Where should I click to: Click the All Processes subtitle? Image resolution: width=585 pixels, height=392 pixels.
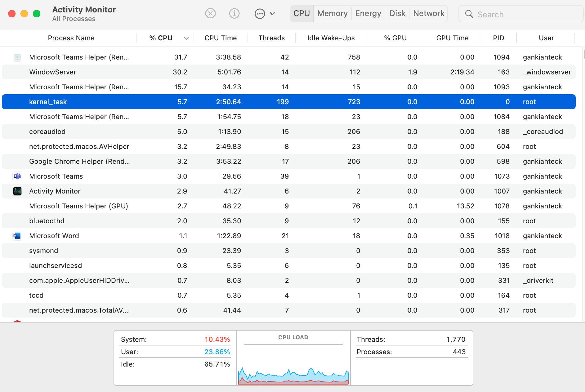tap(74, 19)
